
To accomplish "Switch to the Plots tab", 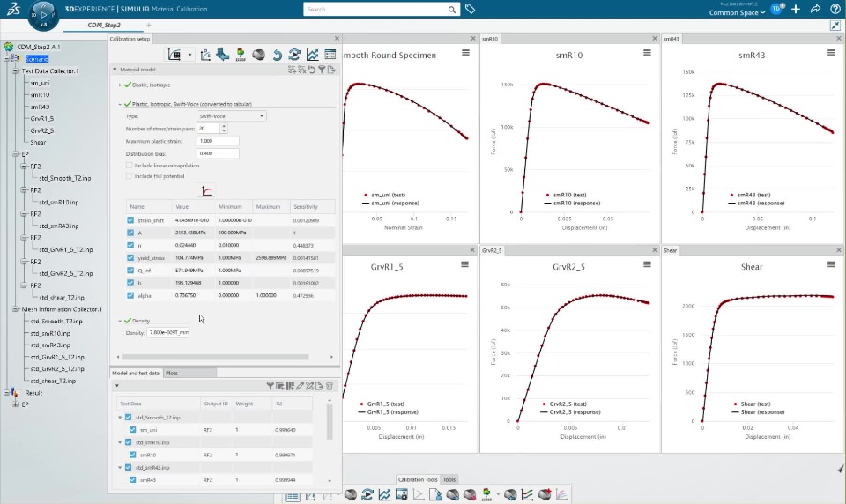I will tap(172, 373).
